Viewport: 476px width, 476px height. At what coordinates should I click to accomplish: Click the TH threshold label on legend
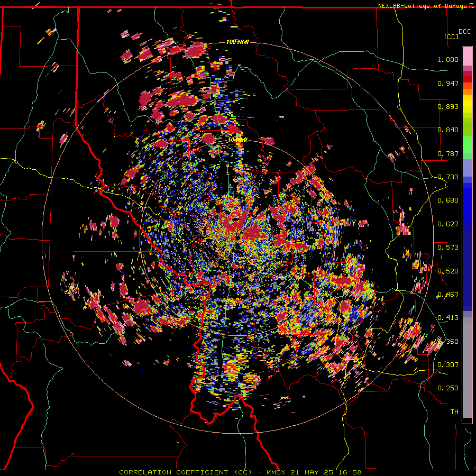454,411
